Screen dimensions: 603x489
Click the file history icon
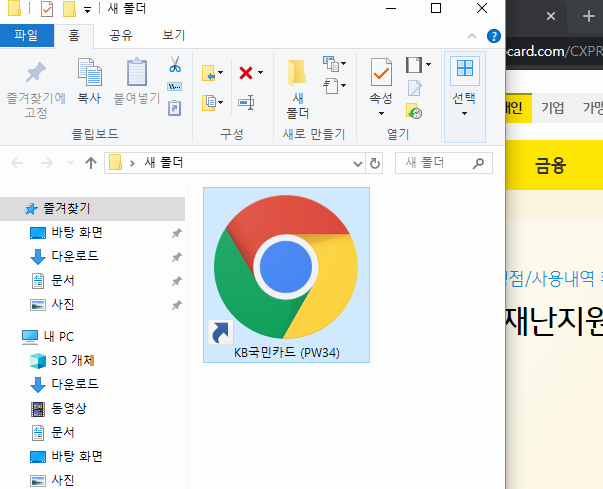point(414,111)
